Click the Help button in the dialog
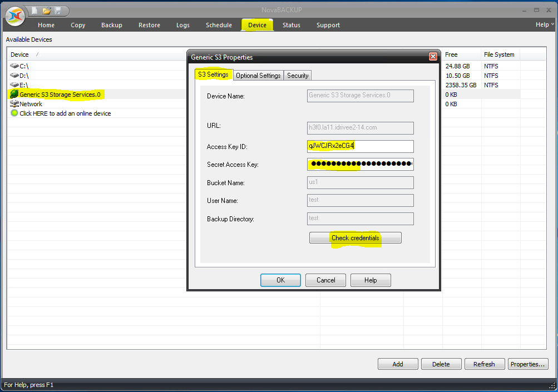 (x=371, y=280)
